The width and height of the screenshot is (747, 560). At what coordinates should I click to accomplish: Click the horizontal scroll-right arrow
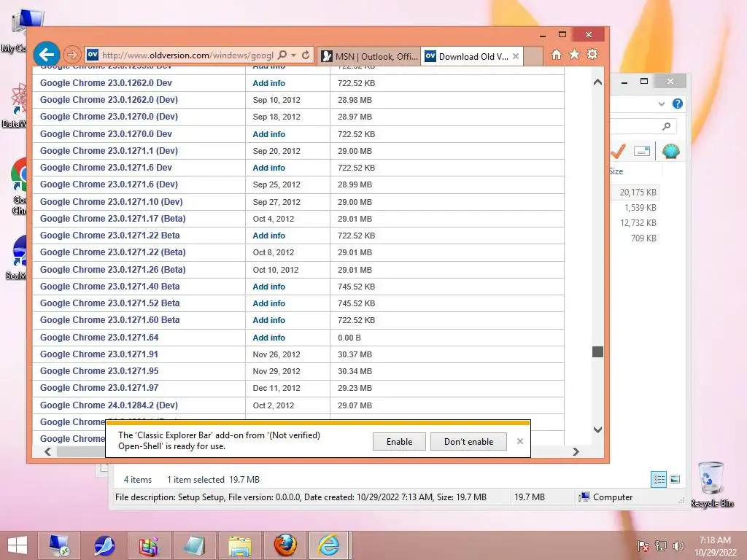coord(576,451)
